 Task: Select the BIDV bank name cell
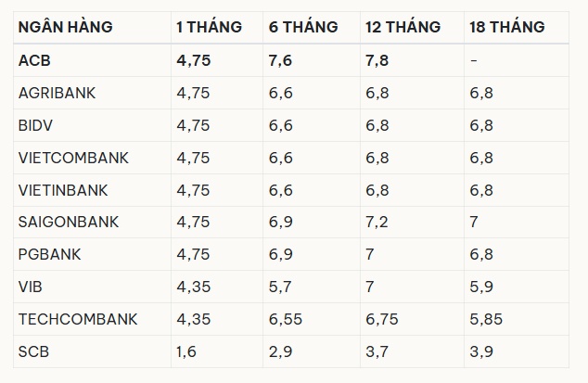(35, 125)
